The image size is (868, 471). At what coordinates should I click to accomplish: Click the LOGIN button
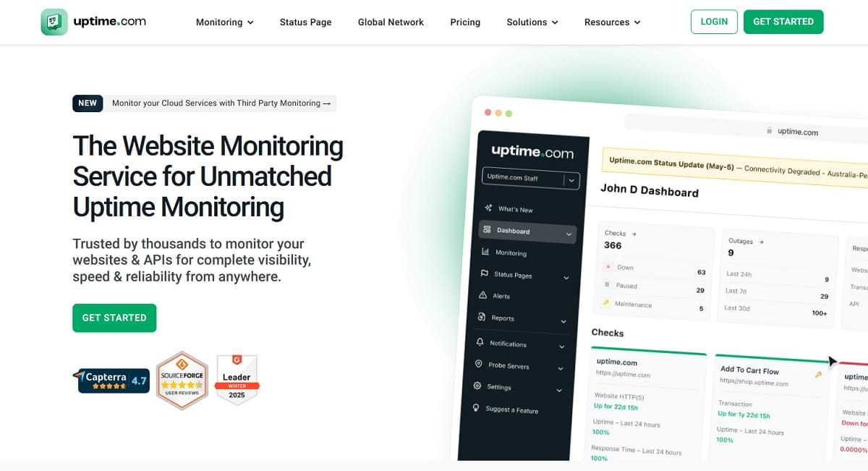click(x=714, y=22)
